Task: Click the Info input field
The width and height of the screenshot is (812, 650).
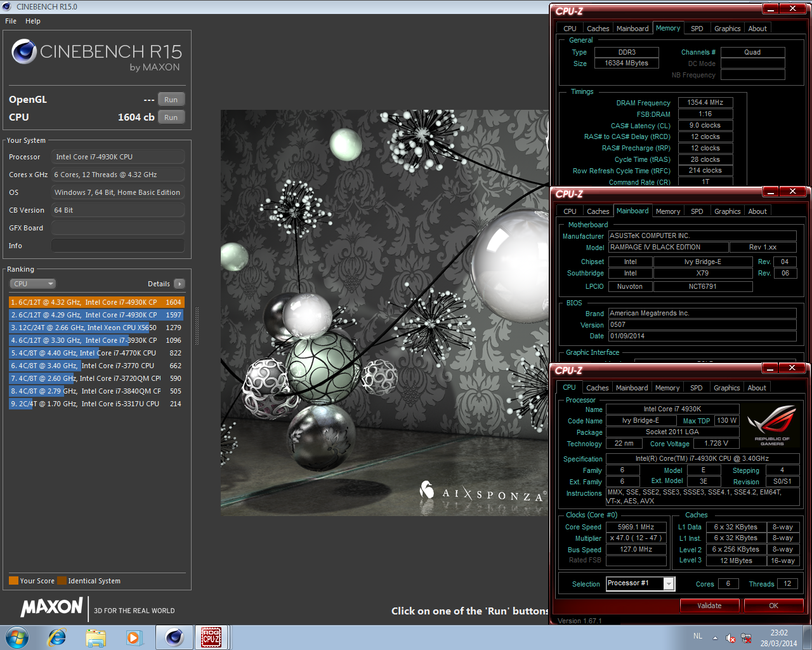Action: pyautogui.click(x=118, y=246)
